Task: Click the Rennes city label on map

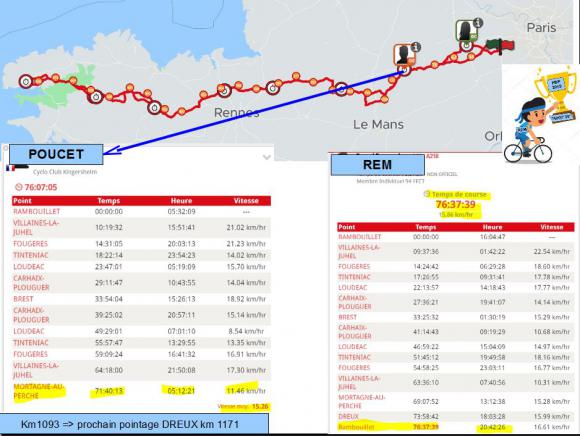Action: coord(236,112)
